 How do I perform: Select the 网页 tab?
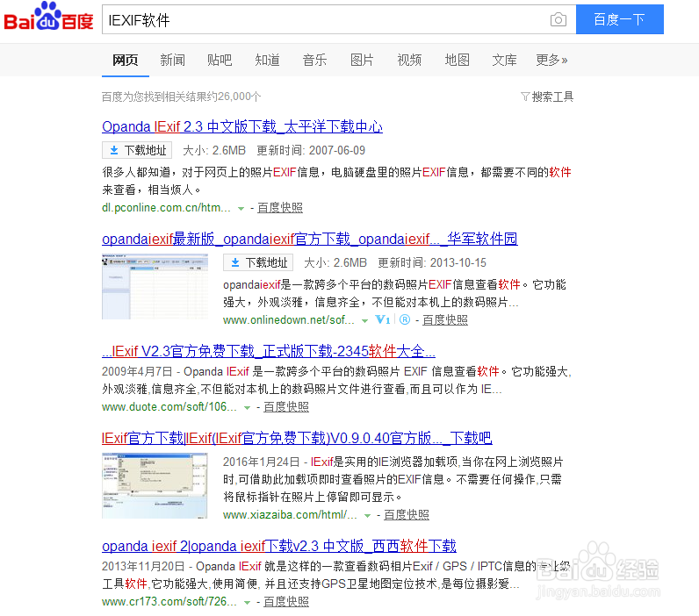[x=126, y=61]
